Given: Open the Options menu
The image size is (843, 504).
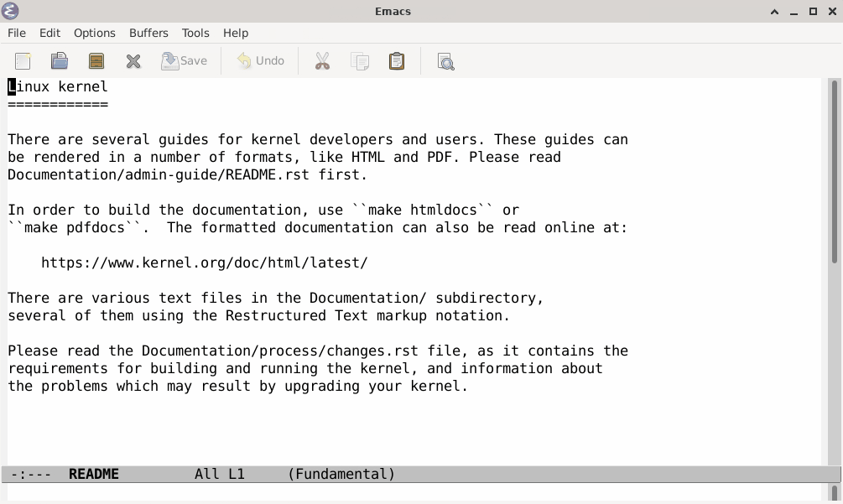Looking at the screenshot, I should pyautogui.click(x=95, y=33).
